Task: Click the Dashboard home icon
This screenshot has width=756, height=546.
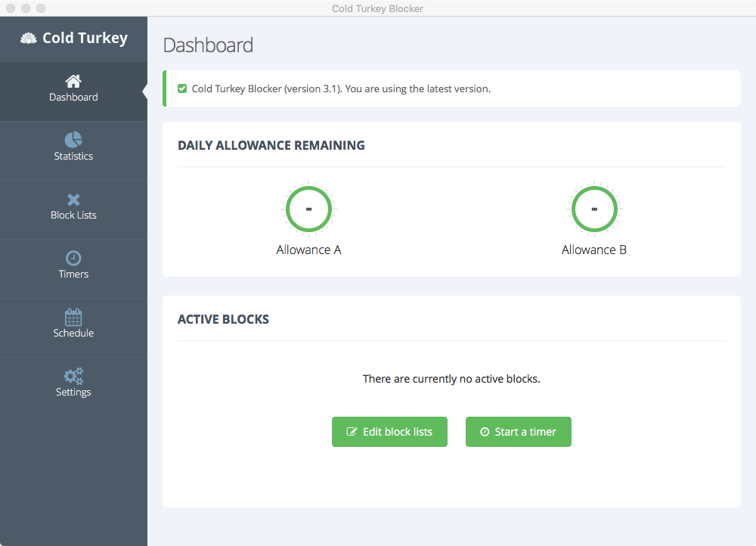Action: 73,81
